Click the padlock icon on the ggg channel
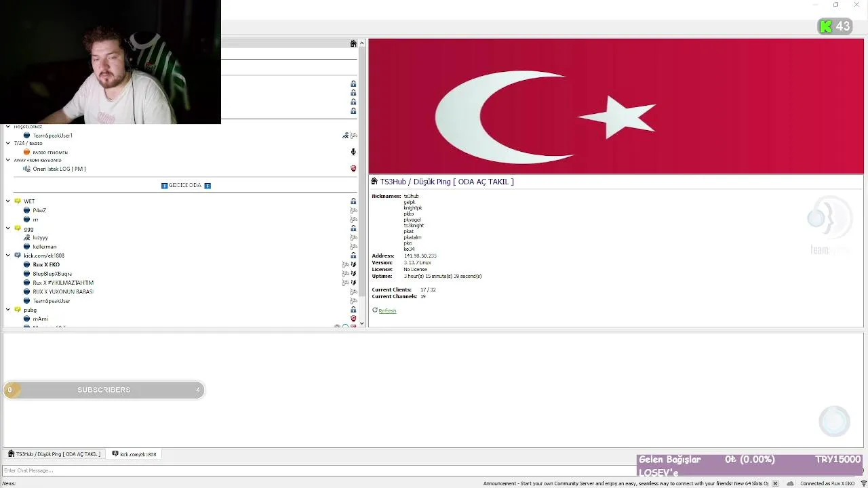The width and height of the screenshot is (868, 488). [x=353, y=228]
